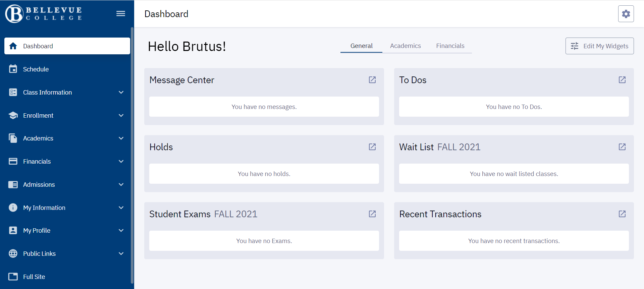Click the hamburger menu icon in sidebar header

pos(121,14)
